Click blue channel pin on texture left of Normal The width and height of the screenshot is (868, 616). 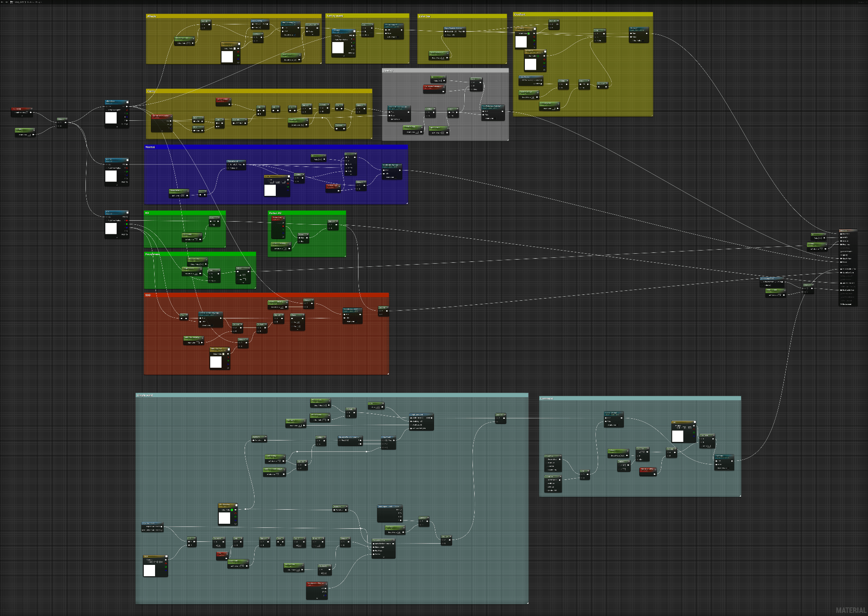tap(127, 175)
